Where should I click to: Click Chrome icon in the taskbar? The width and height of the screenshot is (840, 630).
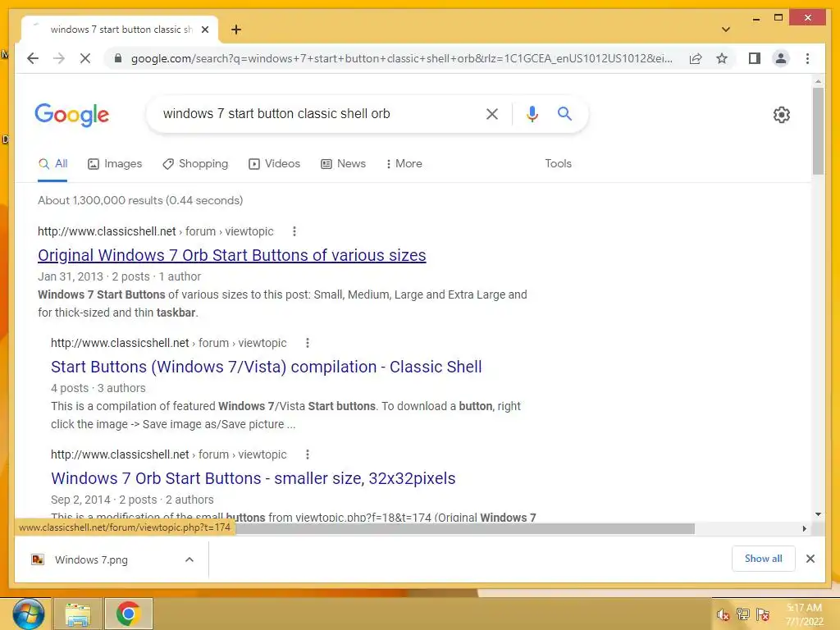129,614
